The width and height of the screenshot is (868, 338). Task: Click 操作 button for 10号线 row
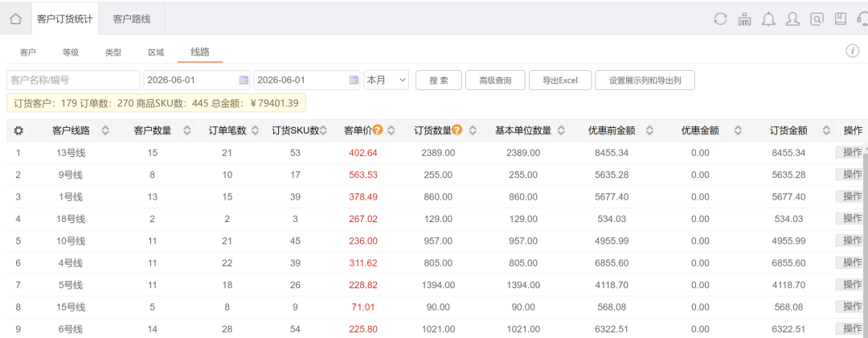pos(850,241)
